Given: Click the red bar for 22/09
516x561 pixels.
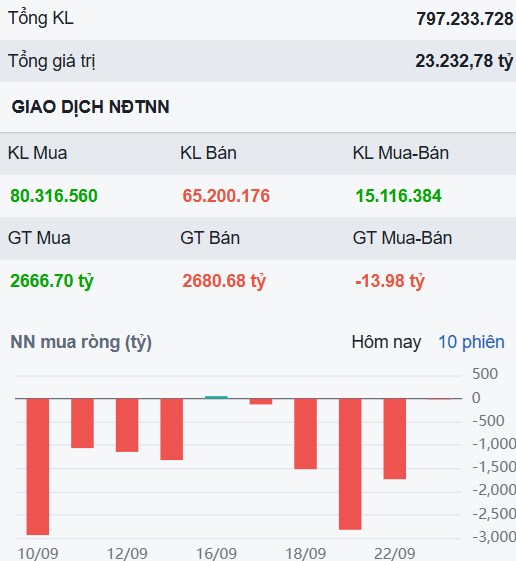Looking at the screenshot, I should pyautogui.click(x=395, y=439).
